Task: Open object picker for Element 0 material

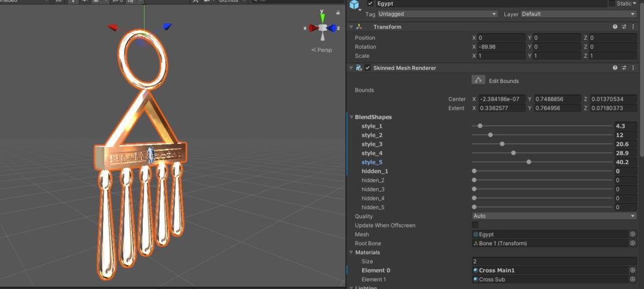Action: 633,270
